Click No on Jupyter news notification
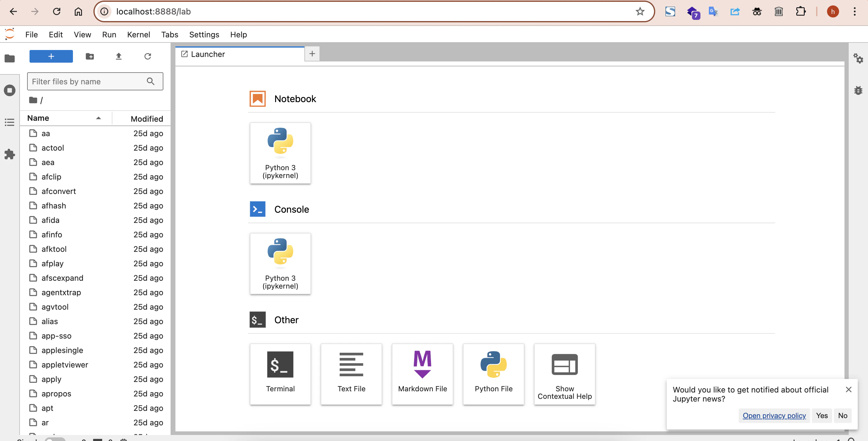Screen dimensions: 868x441 point(842,415)
